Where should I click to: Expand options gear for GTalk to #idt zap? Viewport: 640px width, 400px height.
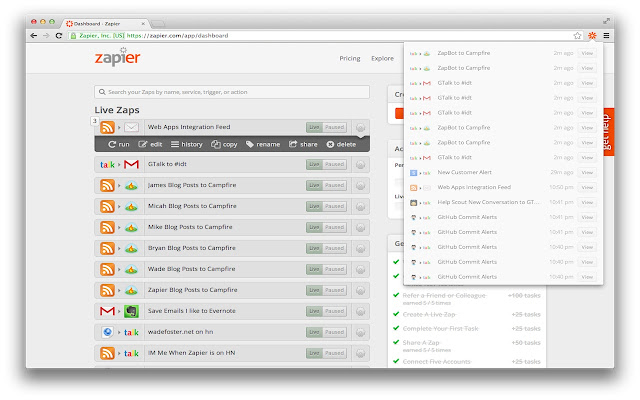tap(360, 165)
